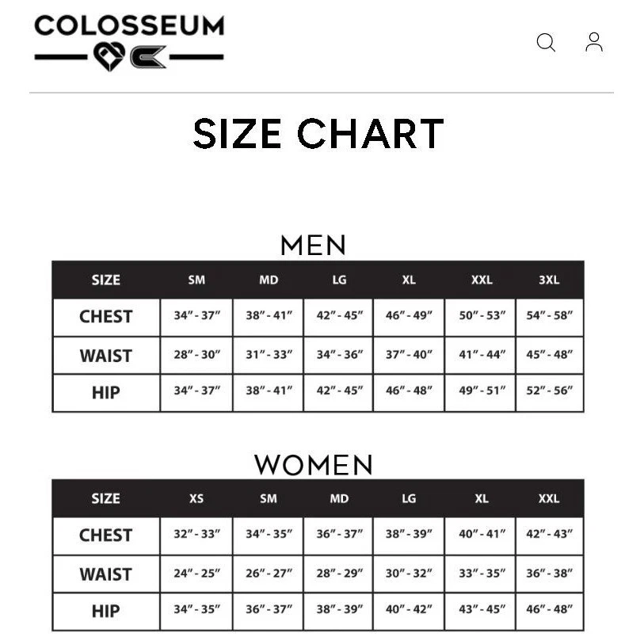Click the SIZE CHART heading
The image size is (644, 644).
[x=318, y=134]
